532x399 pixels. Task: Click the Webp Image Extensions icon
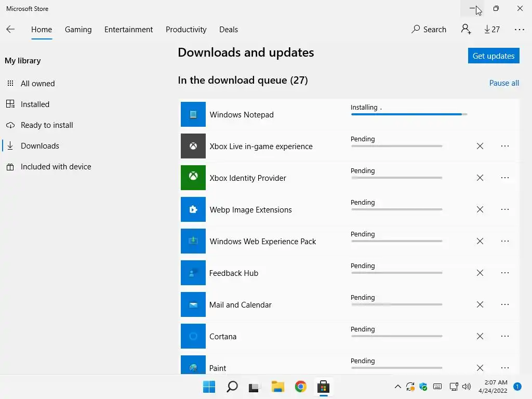(193, 209)
